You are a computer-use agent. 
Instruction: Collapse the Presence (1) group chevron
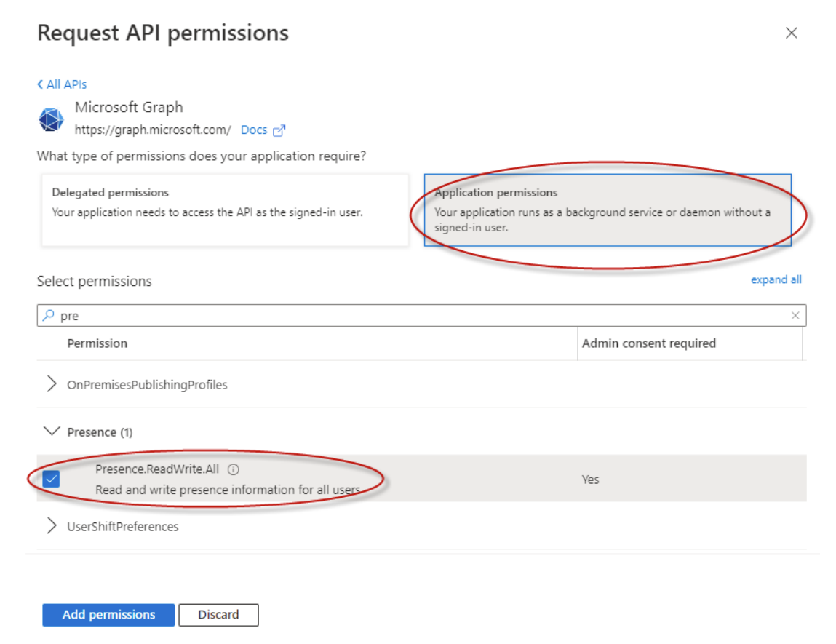[x=51, y=431]
